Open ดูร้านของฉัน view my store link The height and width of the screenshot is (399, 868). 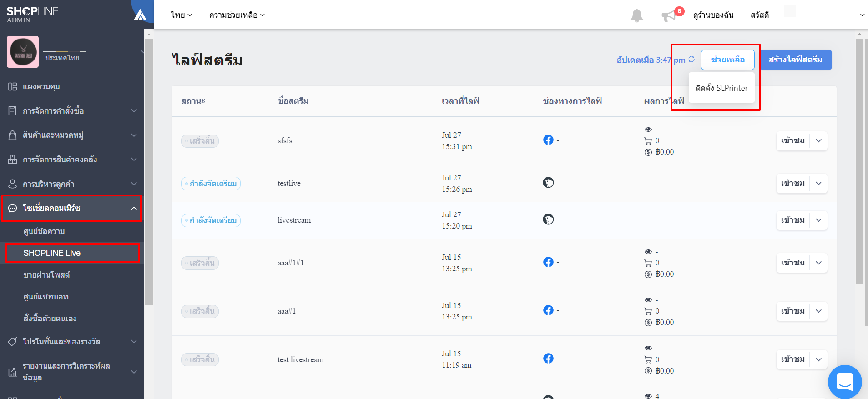click(713, 15)
